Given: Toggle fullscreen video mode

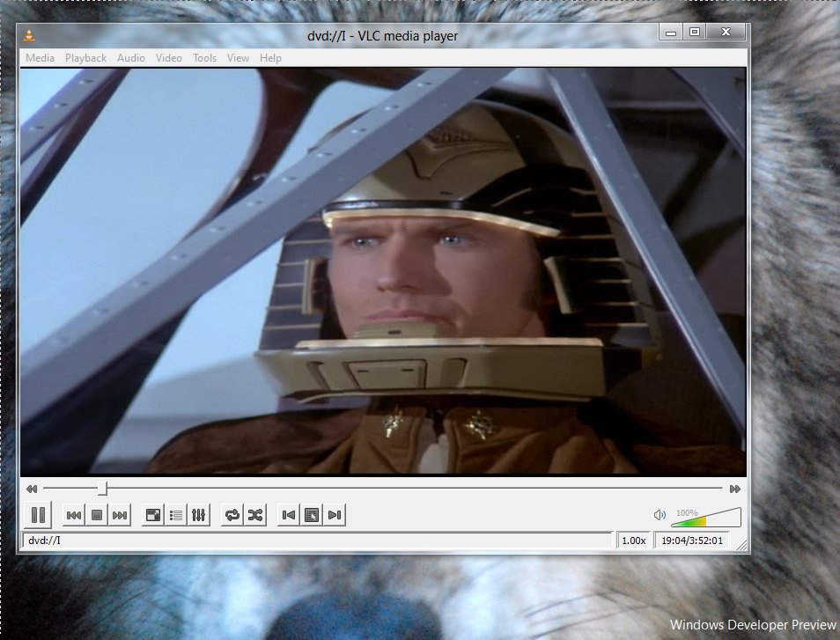Looking at the screenshot, I should [x=153, y=515].
